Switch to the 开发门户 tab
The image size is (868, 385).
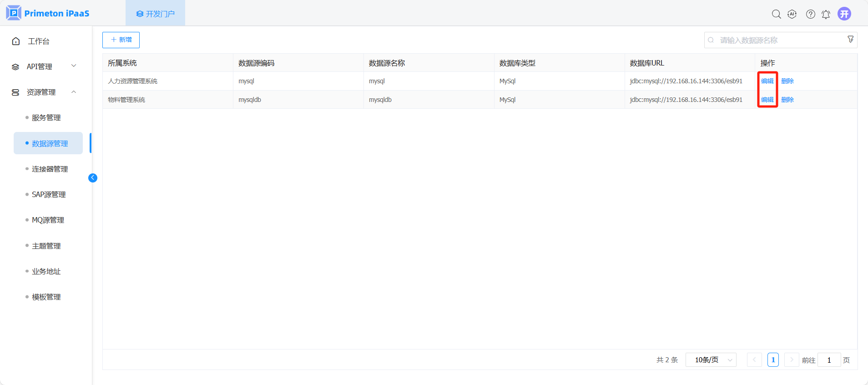tap(155, 14)
